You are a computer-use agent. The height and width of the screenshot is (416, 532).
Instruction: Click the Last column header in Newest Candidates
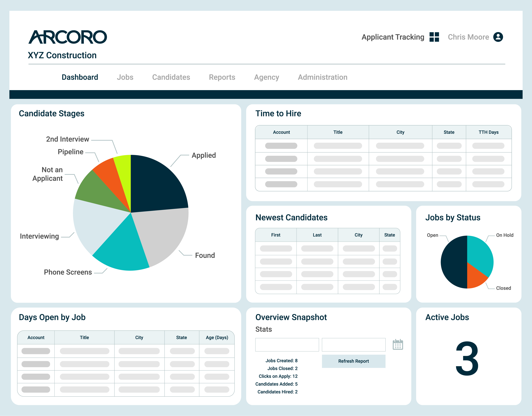tap(317, 235)
